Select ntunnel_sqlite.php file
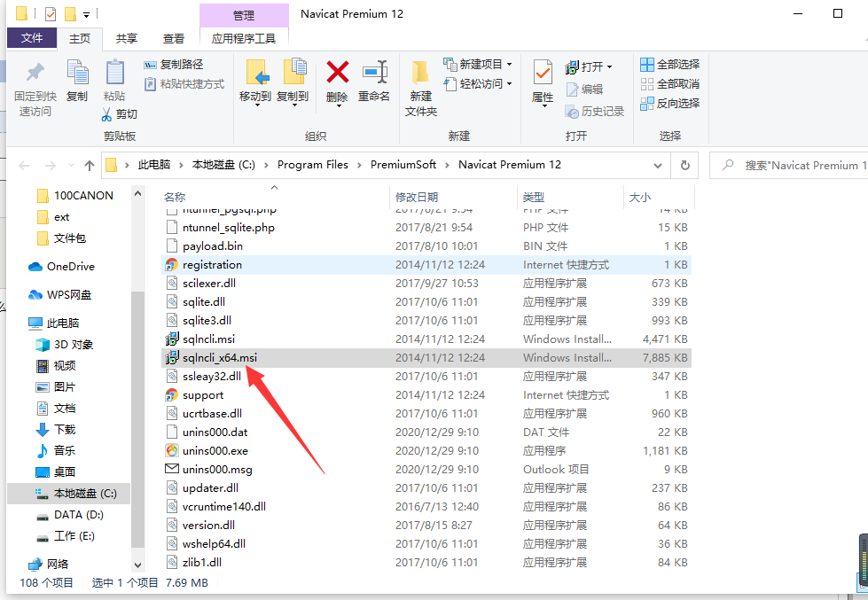The height and width of the screenshot is (600, 868). point(426,228)
